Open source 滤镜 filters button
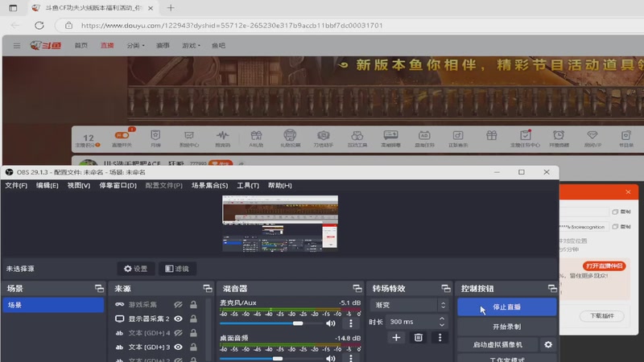This screenshot has width=644, height=362. (x=177, y=269)
